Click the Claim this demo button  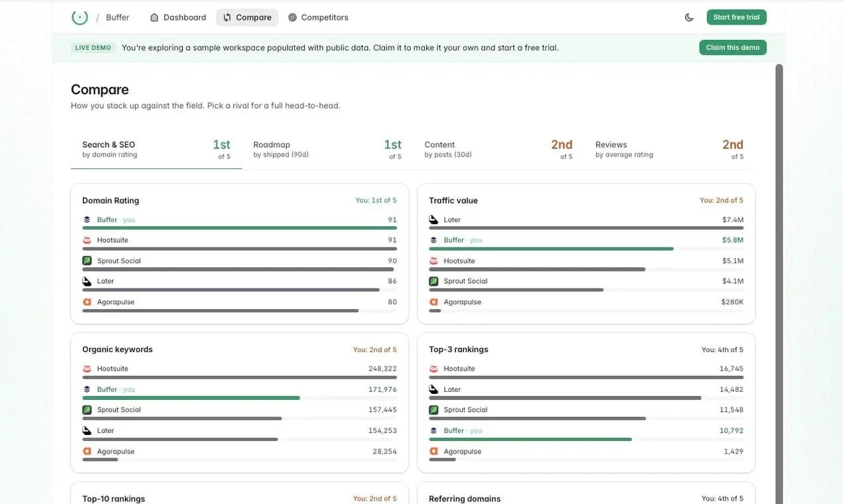(733, 48)
